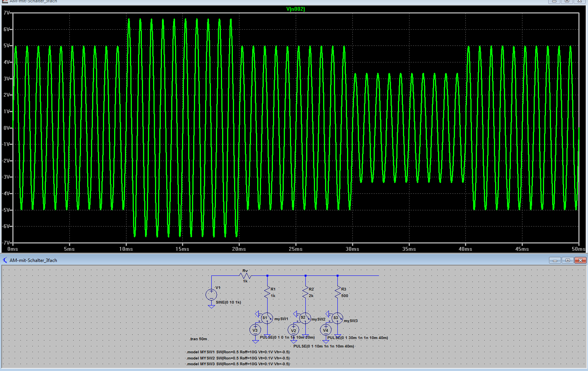Image resolution: width=588 pixels, height=371 pixels.
Task: Click the LTspice icon in schematic title bar
Action: coord(5,260)
